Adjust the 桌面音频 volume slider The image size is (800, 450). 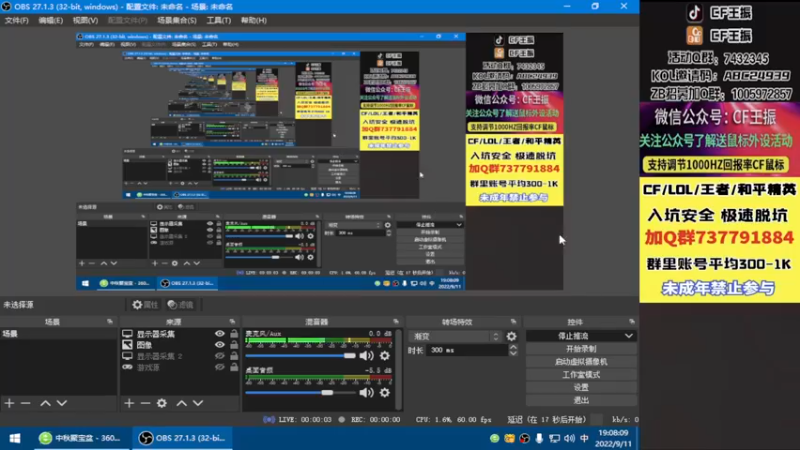click(301, 392)
